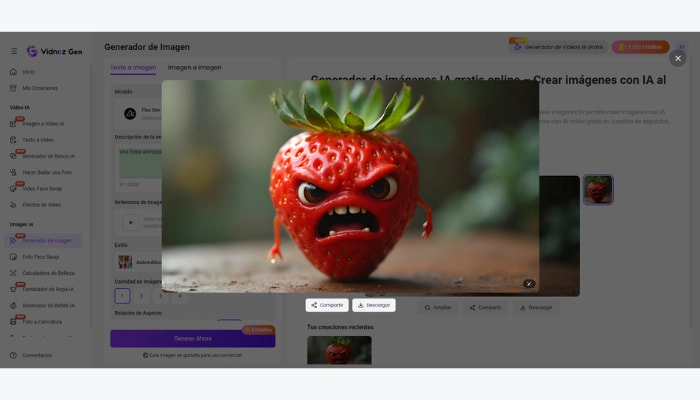This screenshot has width=700, height=400.
Task: Click the collapse icon on the preview image corner
Action: (x=529, y=283)
